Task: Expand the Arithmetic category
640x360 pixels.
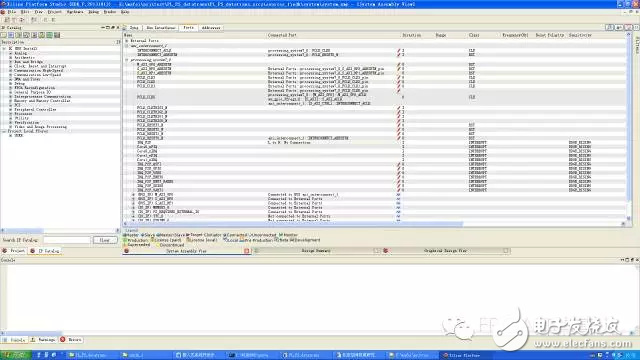Action: (10, 58)
